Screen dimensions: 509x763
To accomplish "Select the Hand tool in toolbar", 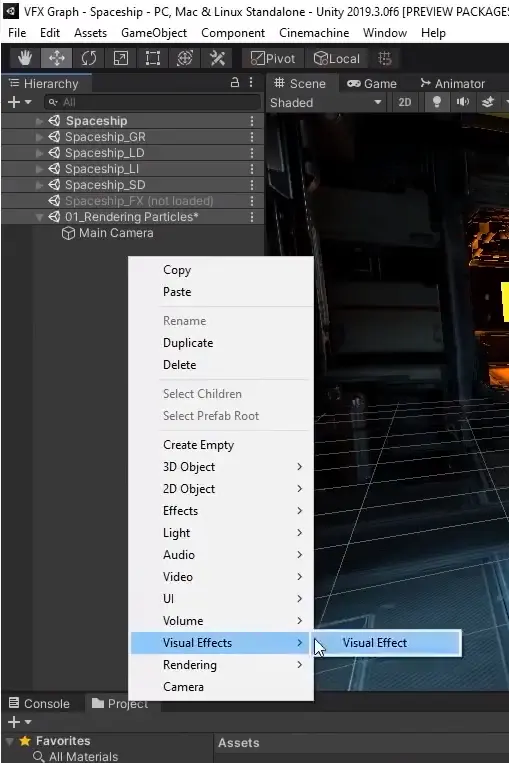I will coord(25,58).
